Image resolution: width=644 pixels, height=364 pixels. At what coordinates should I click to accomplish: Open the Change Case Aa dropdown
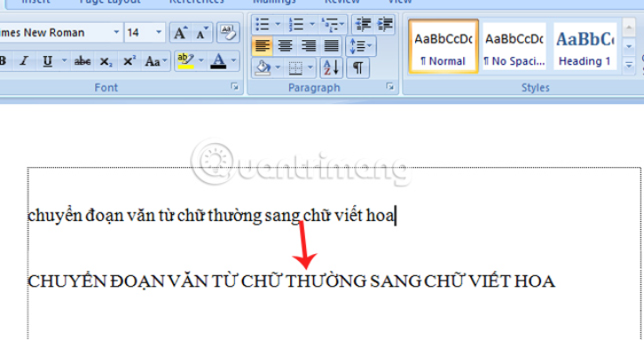click(154, 61)
